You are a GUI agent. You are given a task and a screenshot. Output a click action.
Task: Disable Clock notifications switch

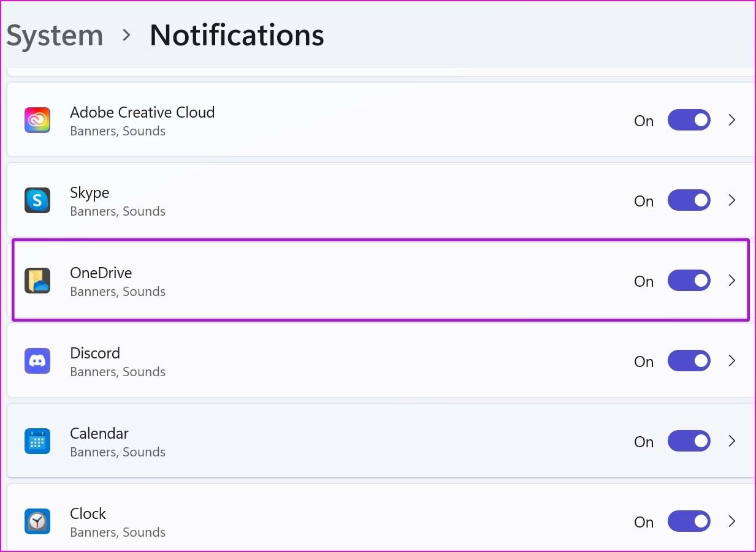coord(689,521)
